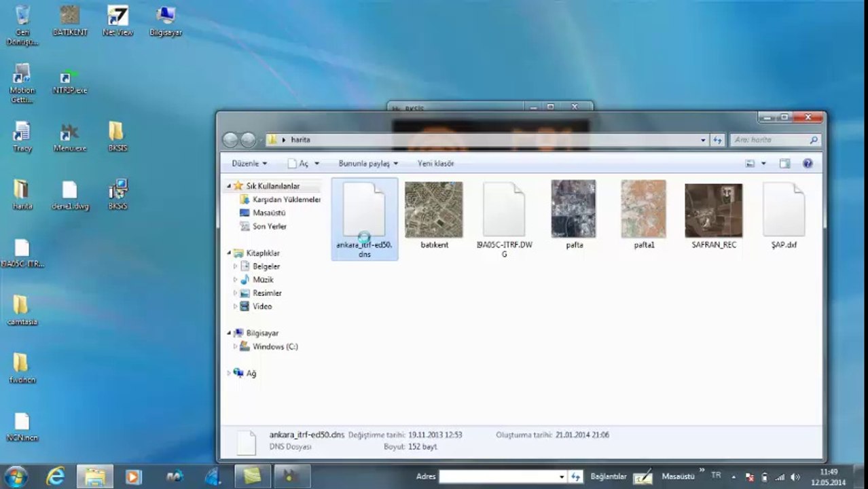Screen dimensions: 868x489
Task: Collapse the Bilgisayar tree section
Action: click(229, 333)
